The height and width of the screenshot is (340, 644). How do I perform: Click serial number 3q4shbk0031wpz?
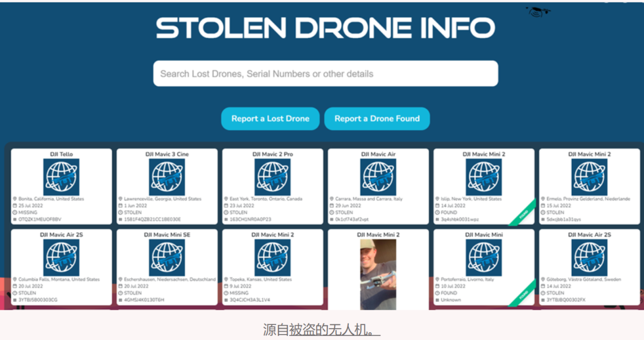click(460, 220)
